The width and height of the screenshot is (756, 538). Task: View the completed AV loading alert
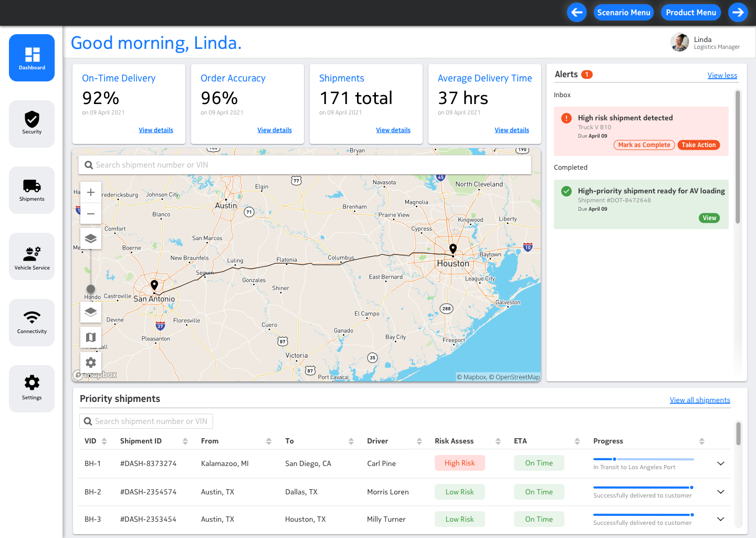tap(709, 218)
